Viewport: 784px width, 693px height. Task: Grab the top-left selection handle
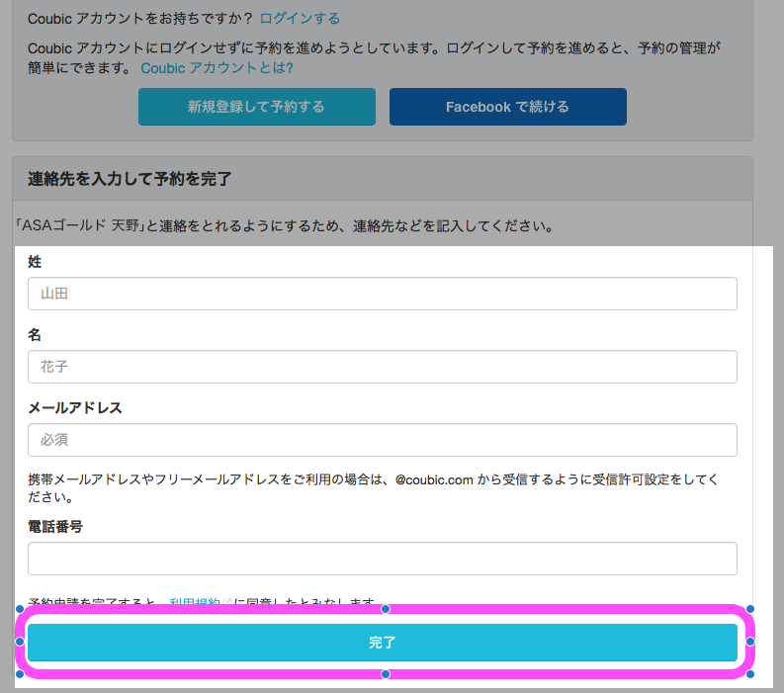(19, 609)
